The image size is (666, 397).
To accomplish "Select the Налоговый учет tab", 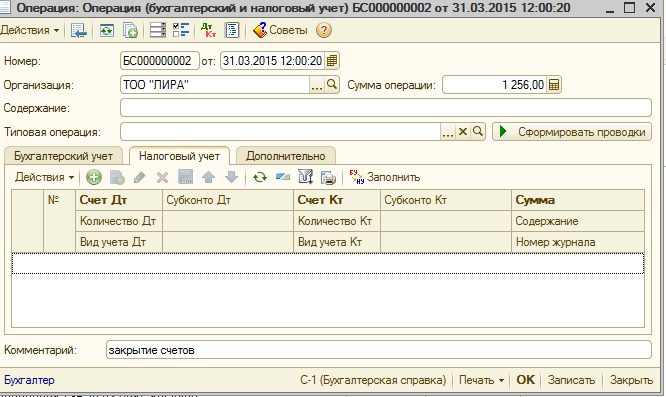I will (179, 156).
